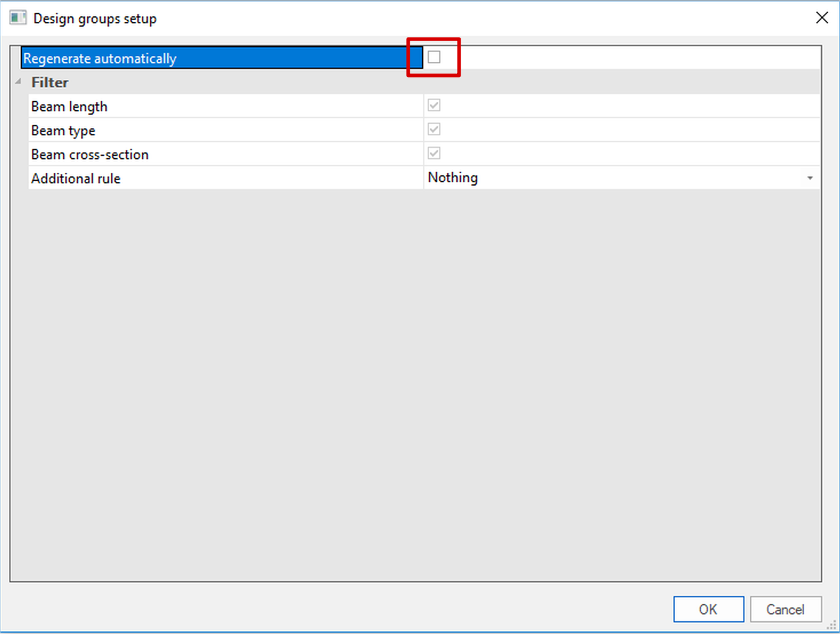Screen dimensions: 840x634
Task: Toggle the Beam type checkbox
Action: click(x=434, y=129)
